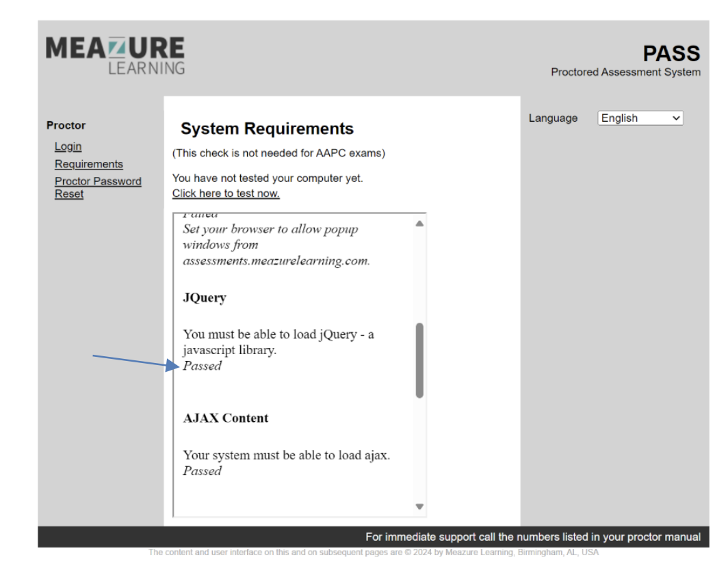Click the Passed status under AJAX Content
Viewport: 728px width, 577px height.
pyautogui.click(x=203, y=471)
